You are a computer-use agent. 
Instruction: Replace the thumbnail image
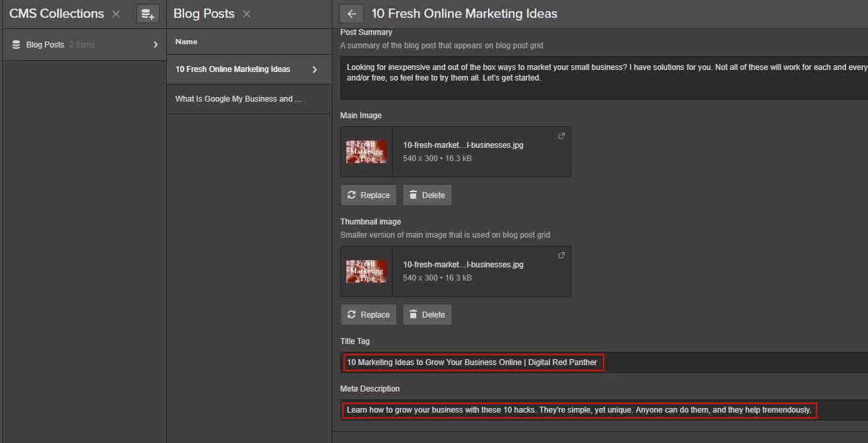tap(368, 314)
